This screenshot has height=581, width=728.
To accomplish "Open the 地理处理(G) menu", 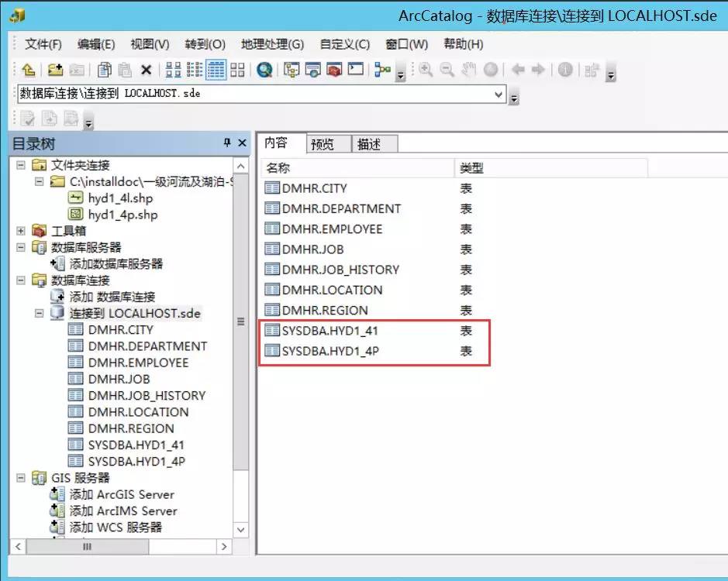I will click(x=273, y=44).
